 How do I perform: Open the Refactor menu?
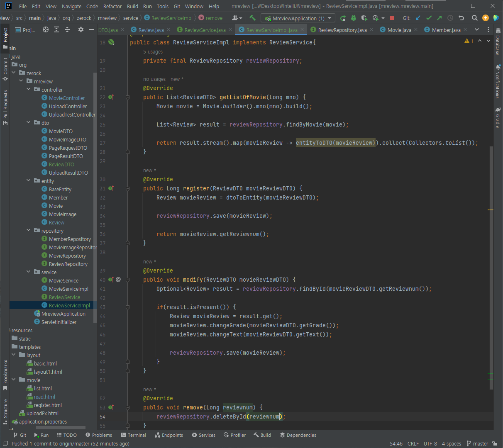pyautogui.click(x=112, y=6)
